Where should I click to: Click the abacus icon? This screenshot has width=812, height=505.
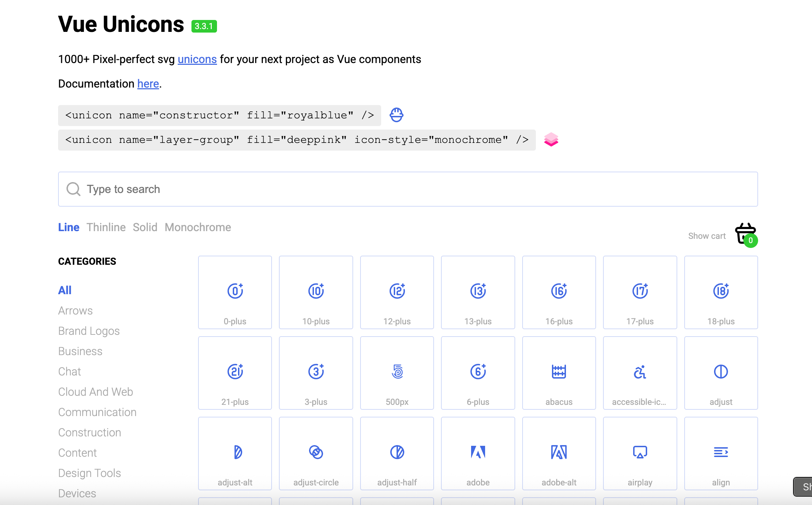coord(559,373)
